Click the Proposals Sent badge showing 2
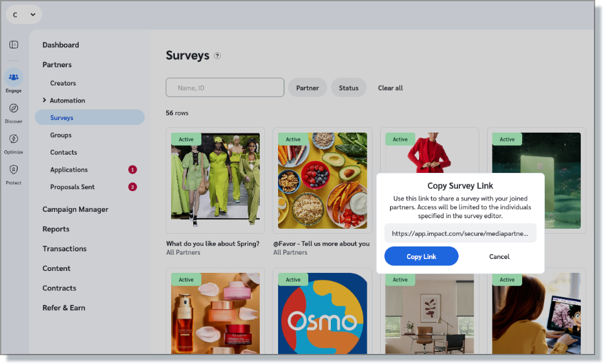Viewport: 604px width, 364px height. (133, 187)
